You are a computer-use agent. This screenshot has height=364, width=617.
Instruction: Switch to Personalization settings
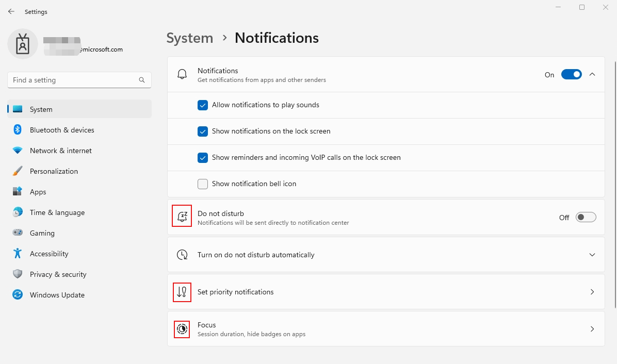[x=54, y=171]
